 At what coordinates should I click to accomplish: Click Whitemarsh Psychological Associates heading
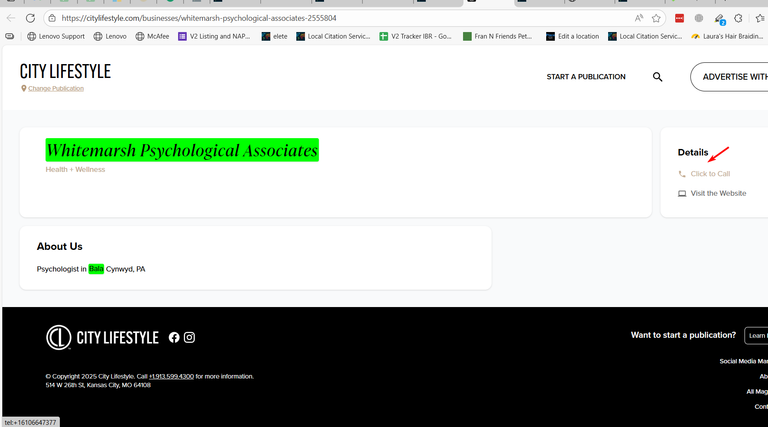[182, 150]
